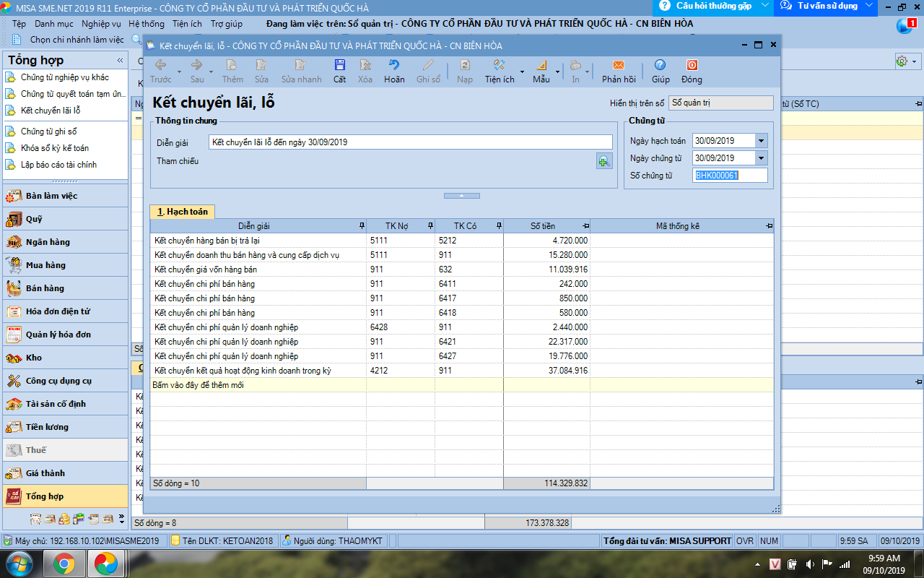Open Chứng từ nghiệp vụ khác link
This screenshot has width=924, height=578.
[x=65, y=77]
